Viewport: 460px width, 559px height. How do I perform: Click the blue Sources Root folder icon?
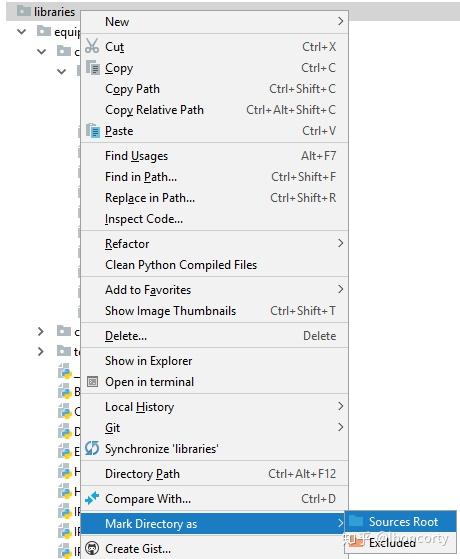356,521
